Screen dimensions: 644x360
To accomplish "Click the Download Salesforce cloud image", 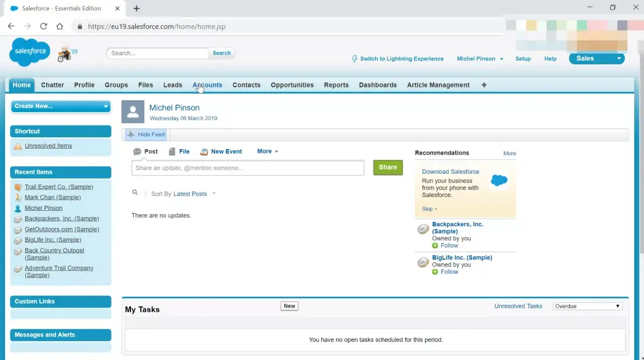I will pyautogui.click(x=499, y=181).
